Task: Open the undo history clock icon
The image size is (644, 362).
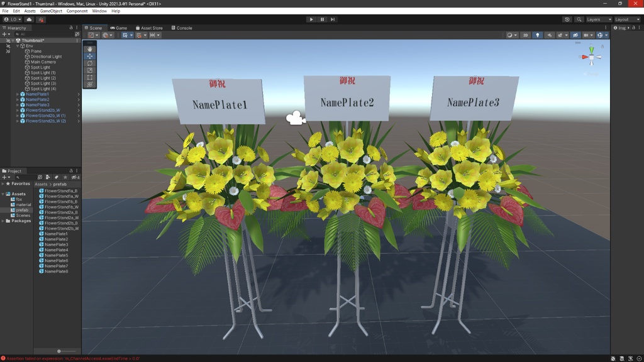Action: click(x=567, y=19)
